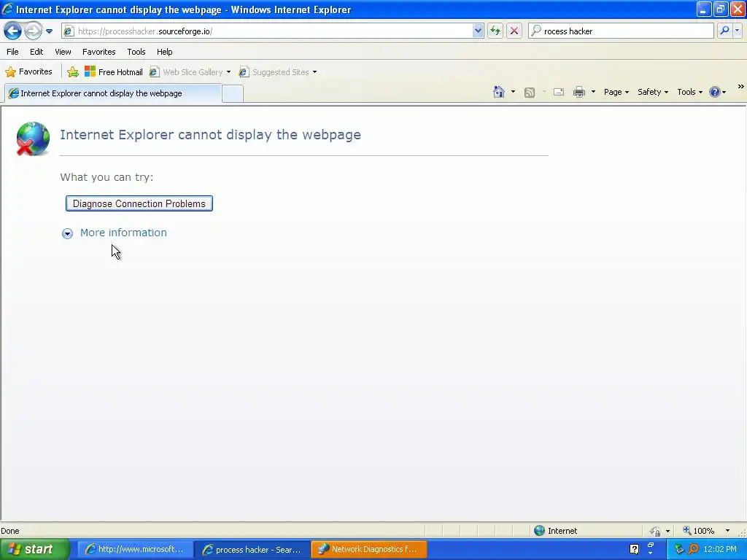Switch to Network Diagnostics taskbar window
The image size is (747, 560).
[369, 550]
